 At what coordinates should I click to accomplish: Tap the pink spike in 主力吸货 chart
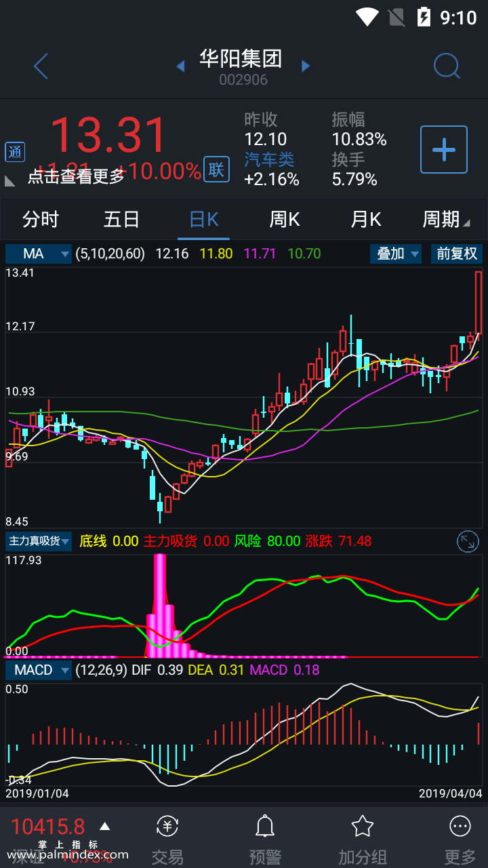pyautogui.click(x=160, y=605)
